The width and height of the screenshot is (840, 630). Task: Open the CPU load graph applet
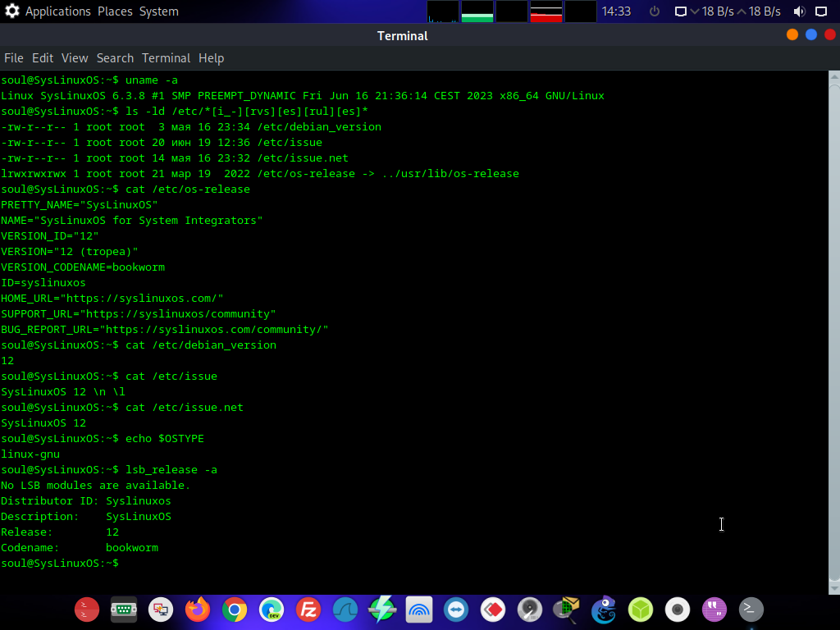click(443, 11)
